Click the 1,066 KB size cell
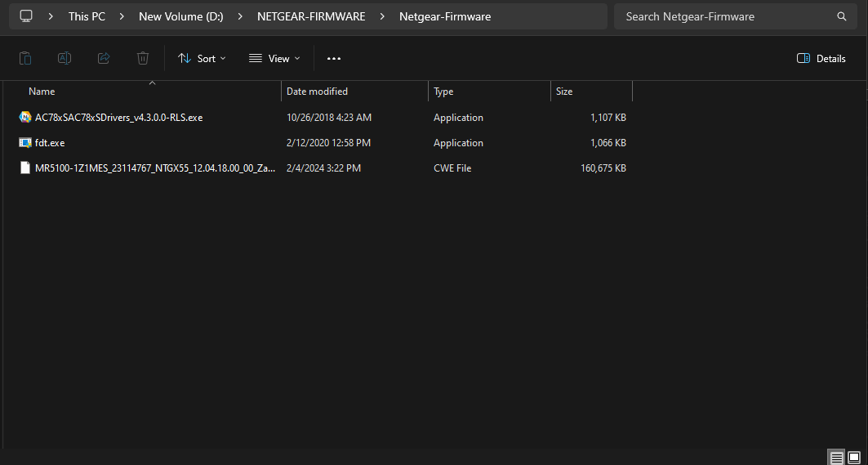This screenshot has height=465, width=868. [x=608, y=142]
